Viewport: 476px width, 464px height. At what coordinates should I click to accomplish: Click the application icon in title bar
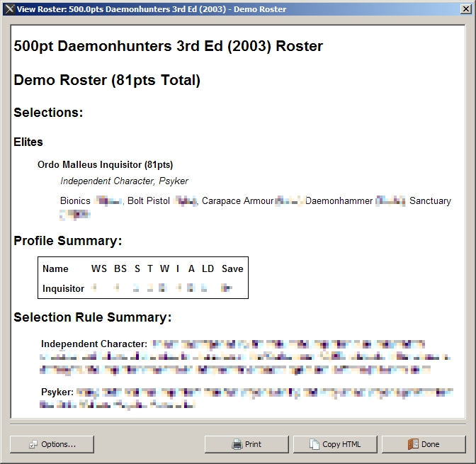(x=9, y=9)
